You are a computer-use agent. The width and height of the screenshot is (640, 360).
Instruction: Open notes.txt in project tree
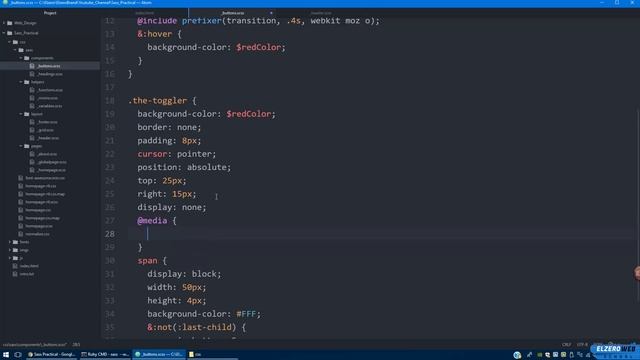[27, 274]
